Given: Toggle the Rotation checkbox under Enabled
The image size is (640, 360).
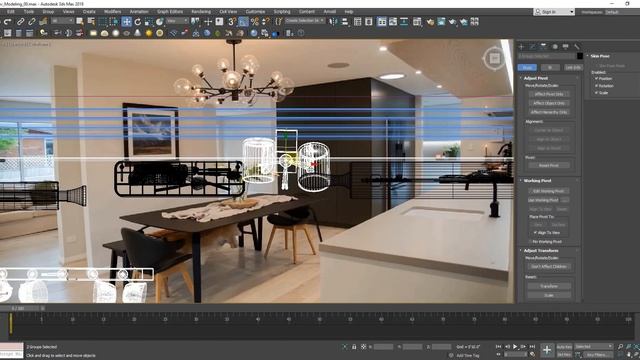Looking at the screenshot, I should (596, 86).
